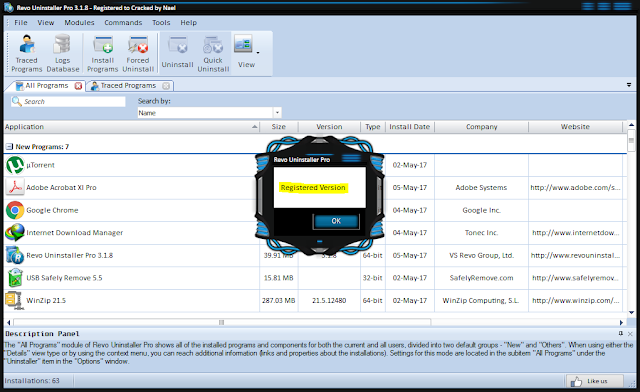Select the USB Safely Remove 5.5 entry

[x=64, y=278]
